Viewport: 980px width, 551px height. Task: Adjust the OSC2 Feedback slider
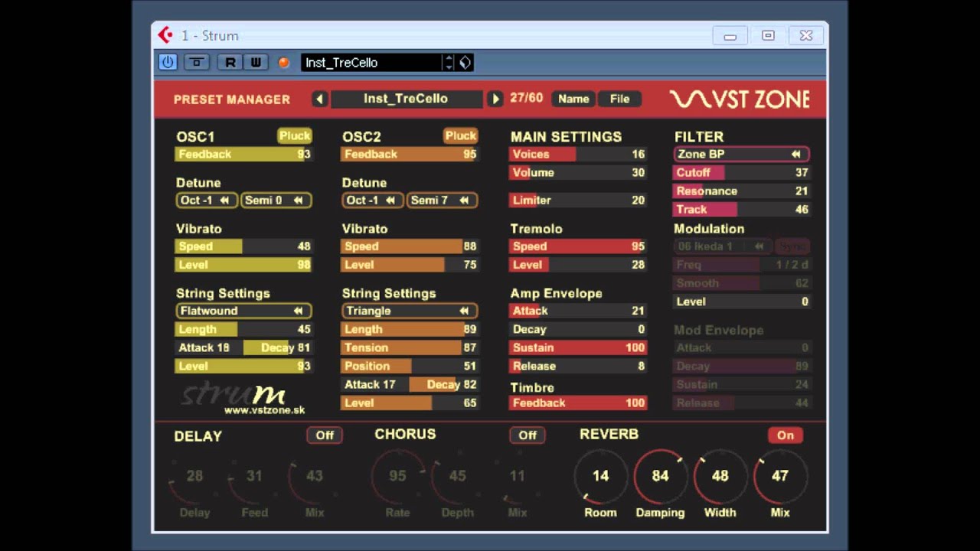(x=410, y=155)
